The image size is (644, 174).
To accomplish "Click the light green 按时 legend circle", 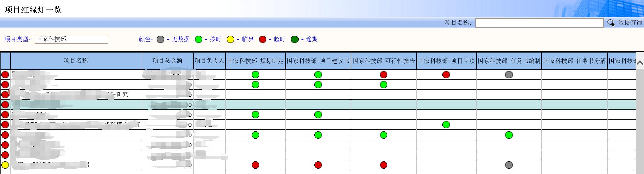I will coord(199,39).
